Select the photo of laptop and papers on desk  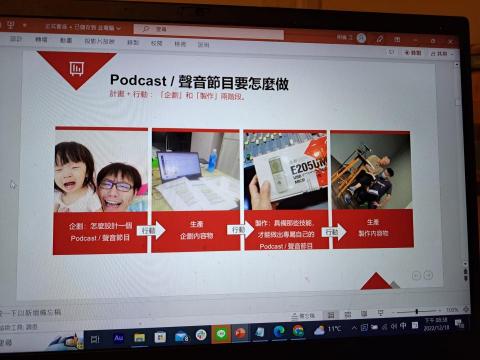coord(196,171)
